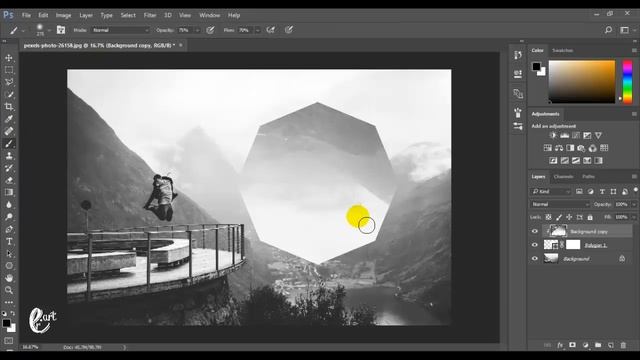Open the Edit Toolbar three-dots icon
Screen dimensions: 640x360
pos(9,302)
